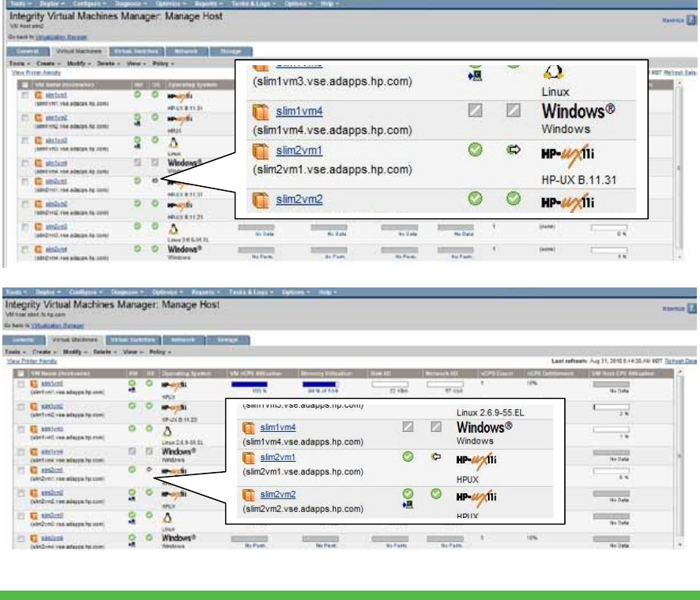Image resolution: width=700 pixels, height=600 pixels.
Task: Follow Virtualization Manager link in upper window
Action: pos(61,37)
